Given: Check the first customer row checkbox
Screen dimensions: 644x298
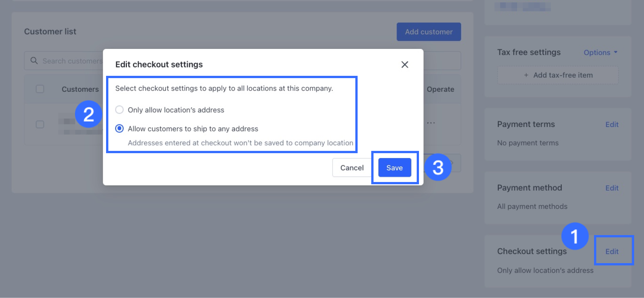Looking at the screenshot, I should (x=40, y=124).
